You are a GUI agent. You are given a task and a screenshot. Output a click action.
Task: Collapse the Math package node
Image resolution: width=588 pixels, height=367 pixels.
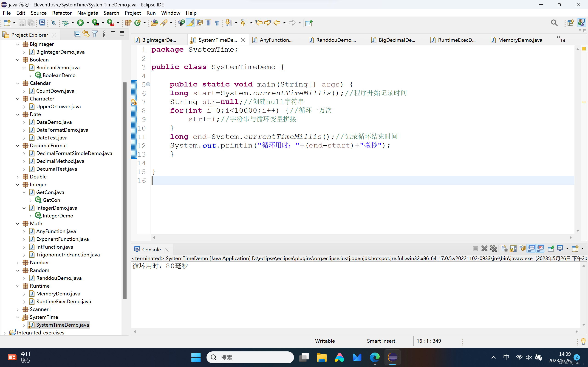click(18, 224)
